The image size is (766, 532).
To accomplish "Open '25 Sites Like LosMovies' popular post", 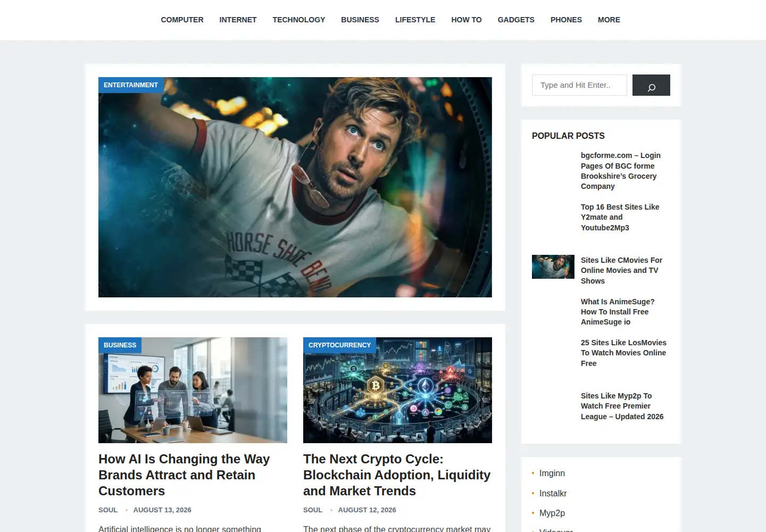I will (x=623, y=353).
